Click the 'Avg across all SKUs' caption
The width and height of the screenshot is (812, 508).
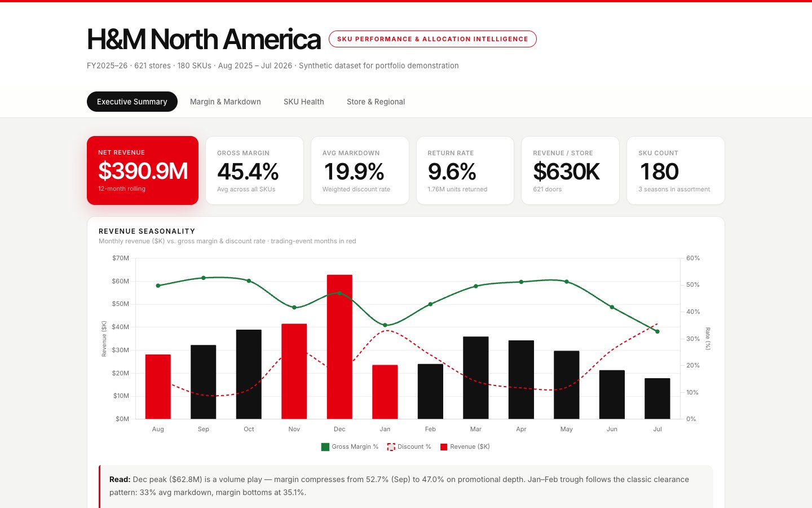point(246,189)
